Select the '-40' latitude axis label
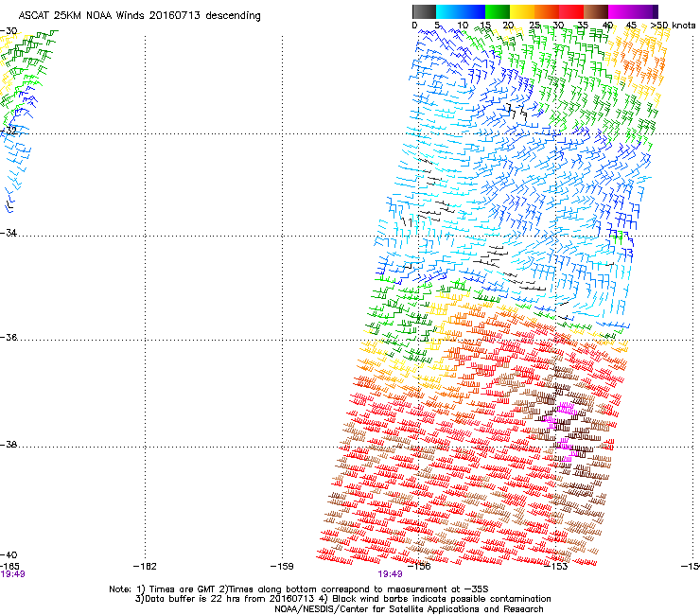The height and width of the screenshot is (615, 700). click(9, 554)
